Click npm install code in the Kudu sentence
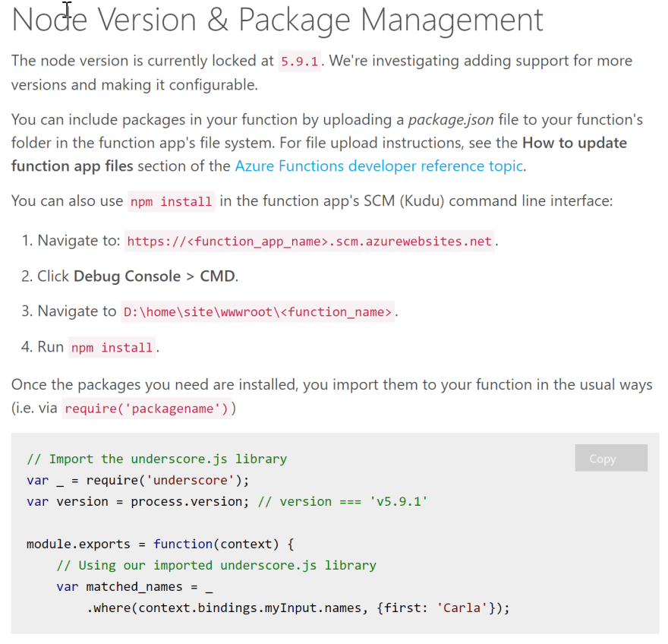This screenshot has height=644, width=668. 171,202
